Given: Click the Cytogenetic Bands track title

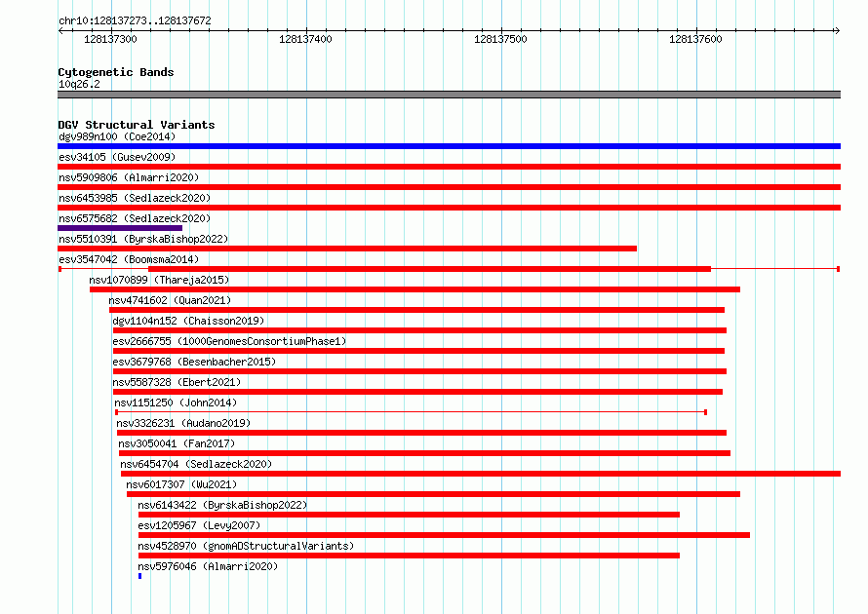Looking at the screenshot, I should tap(116, 72).
